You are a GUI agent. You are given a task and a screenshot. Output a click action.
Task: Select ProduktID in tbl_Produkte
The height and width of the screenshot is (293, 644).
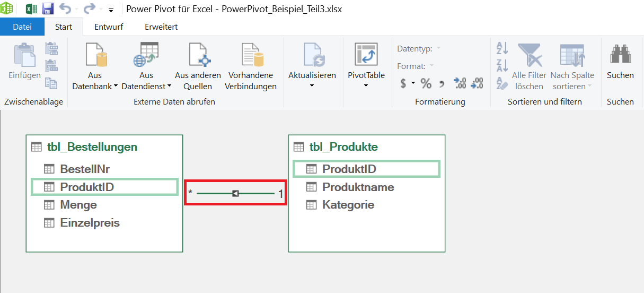click(x=367, y=169)
